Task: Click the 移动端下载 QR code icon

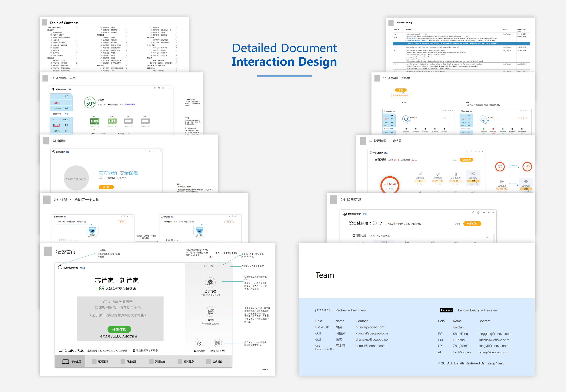Action: coord(217,343)
